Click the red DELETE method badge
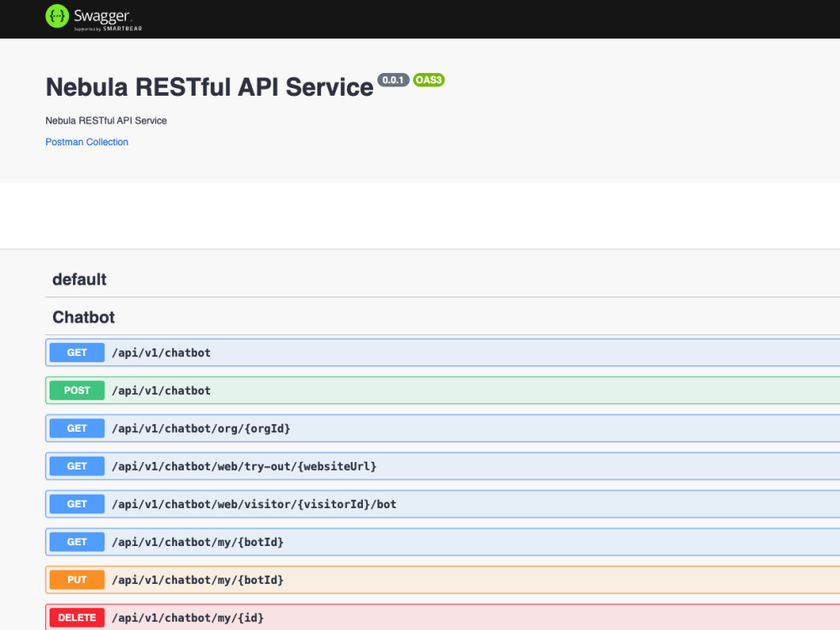Viewport: 840px width, 630px height. 77,617
